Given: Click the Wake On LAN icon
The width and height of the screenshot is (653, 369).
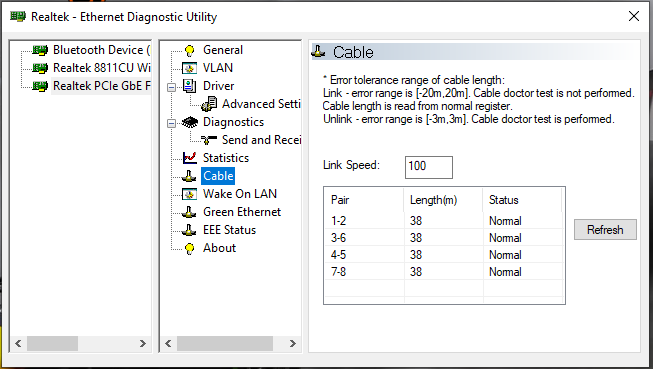Looking at the screenshot, I should pyautogui.click(x=189, y=194).
